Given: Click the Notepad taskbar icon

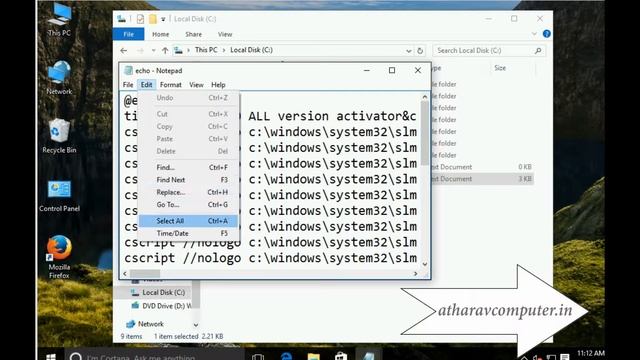Looking at the screenshot, I should (x=368, y=356).
